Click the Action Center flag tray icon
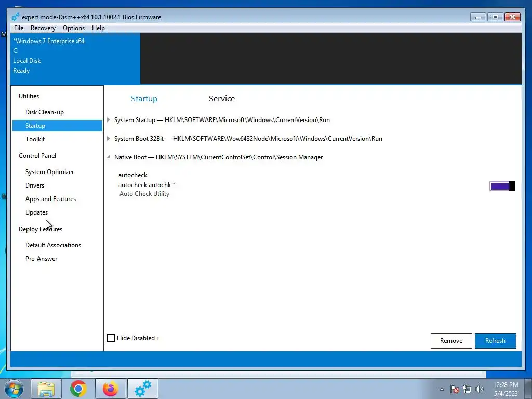 [454, 389]
